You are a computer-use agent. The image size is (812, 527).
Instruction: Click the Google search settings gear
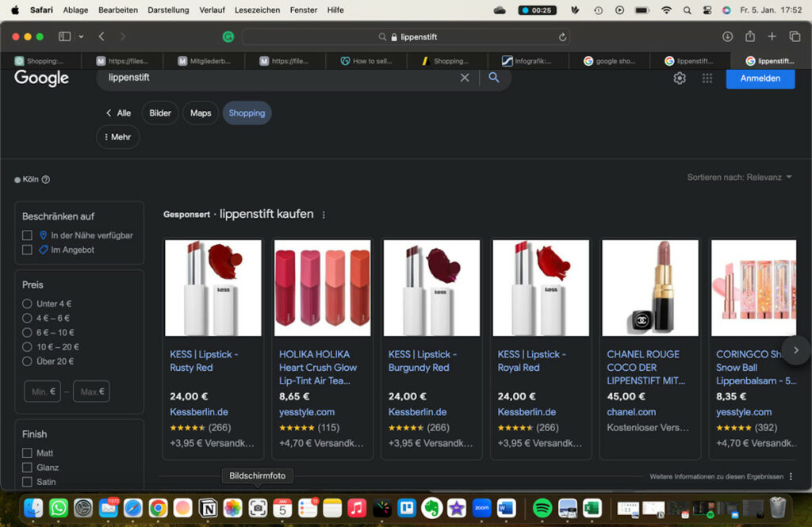pos(679,78)
